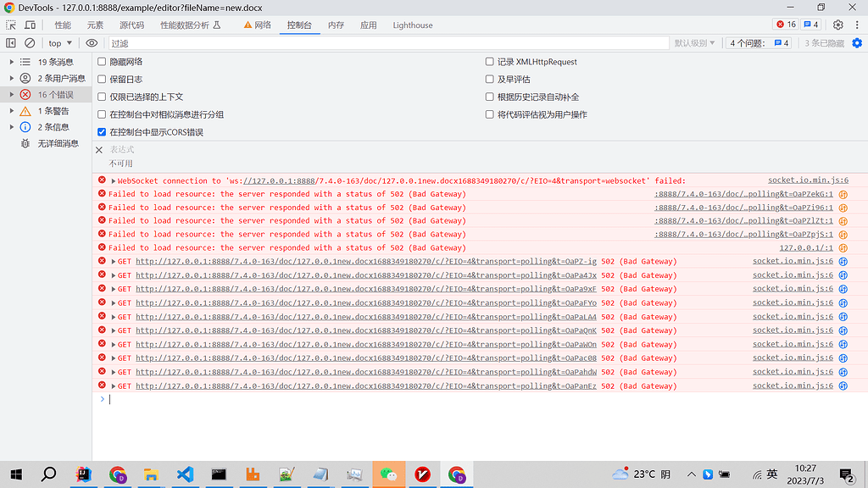The image size is (868, 488).
Task: Open the Lighthouse panel
Action: (x=412, y=25)
